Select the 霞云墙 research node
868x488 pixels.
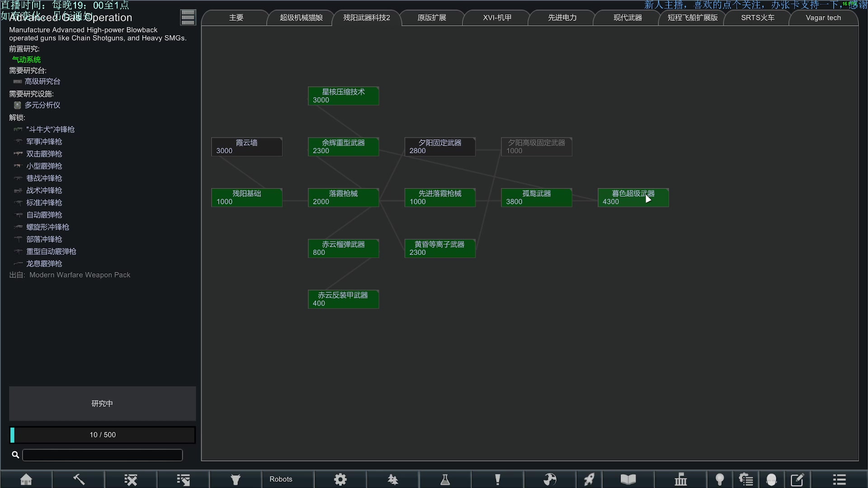[x=247, y=147]
